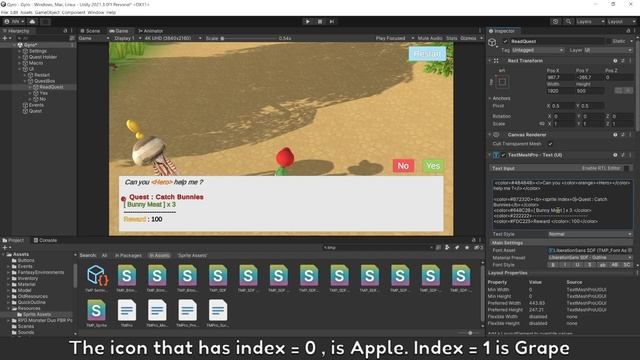This screenshot has width=640, height=360.
Task: Open the File menu
Action: [x=4, y=13]
